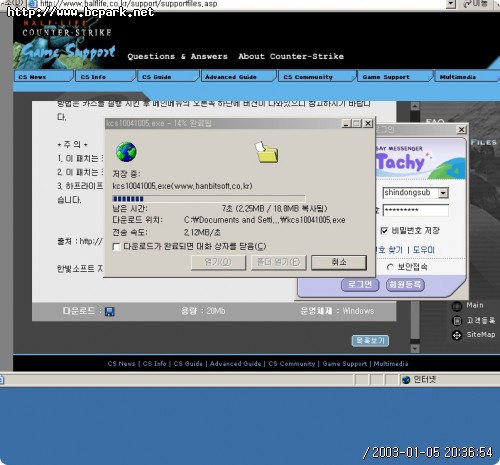Open the shindongsub username dropdown
Viewport: 500px width, 465px height.
point(443,193)
